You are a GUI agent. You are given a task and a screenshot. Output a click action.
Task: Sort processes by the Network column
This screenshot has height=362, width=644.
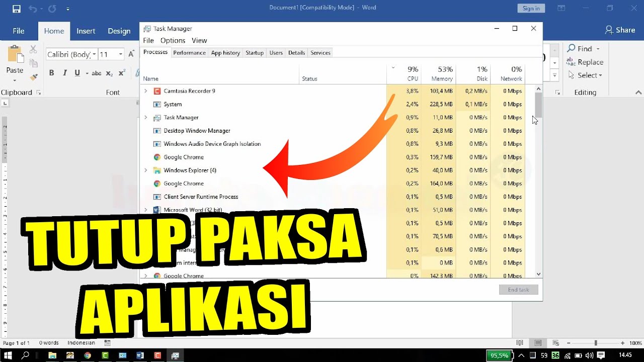pyautogui.click(x=508, y=73)
